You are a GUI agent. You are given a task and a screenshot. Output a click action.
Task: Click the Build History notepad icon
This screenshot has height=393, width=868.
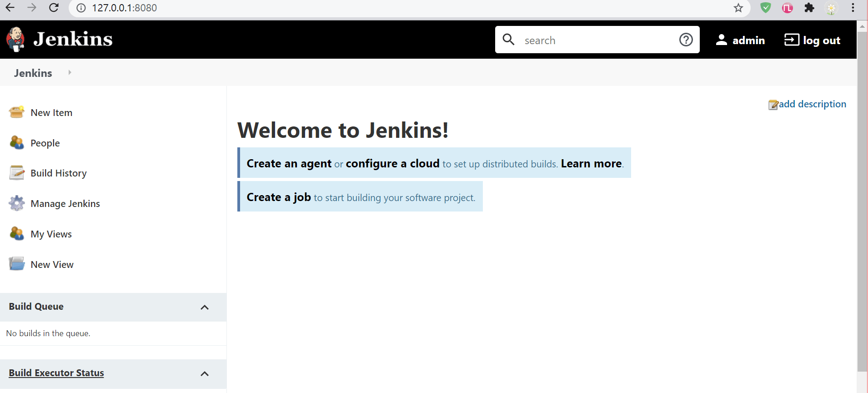click(17, 173)
